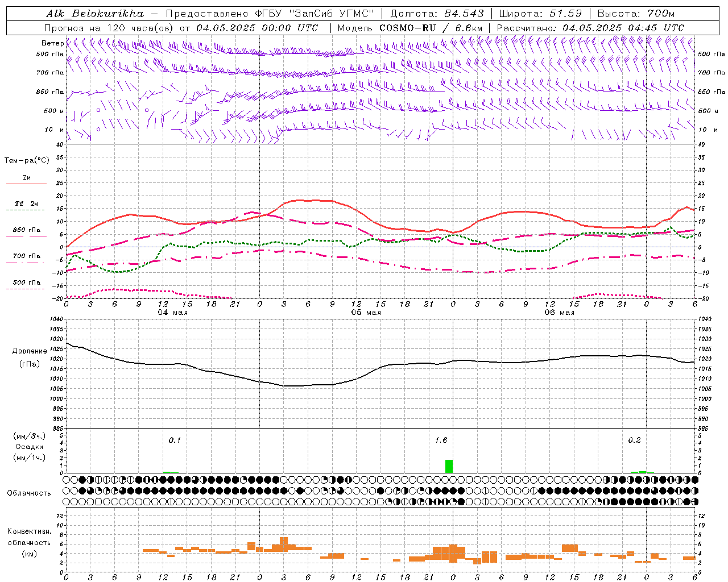
Task: Click the 'Давление' pressure label
Action: 30,351
